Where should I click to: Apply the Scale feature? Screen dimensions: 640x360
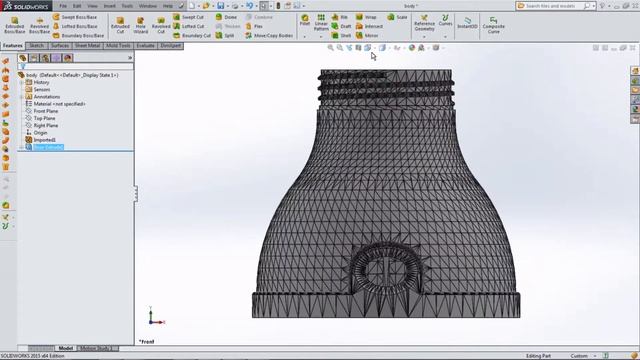click(x=397, y=17)
